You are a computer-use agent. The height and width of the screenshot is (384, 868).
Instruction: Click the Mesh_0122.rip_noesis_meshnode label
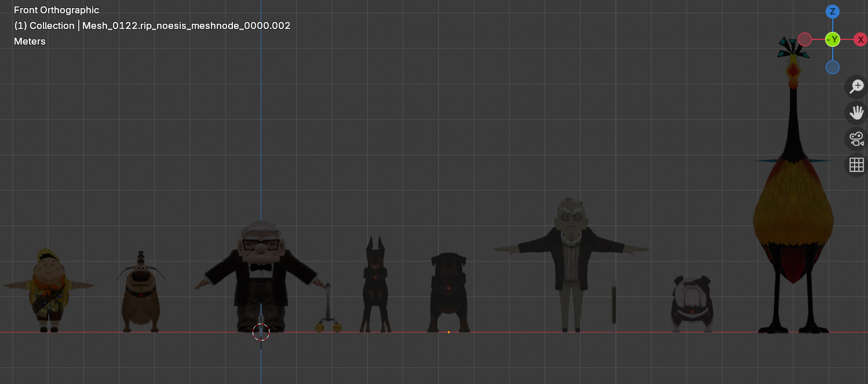tap(187, 25)
